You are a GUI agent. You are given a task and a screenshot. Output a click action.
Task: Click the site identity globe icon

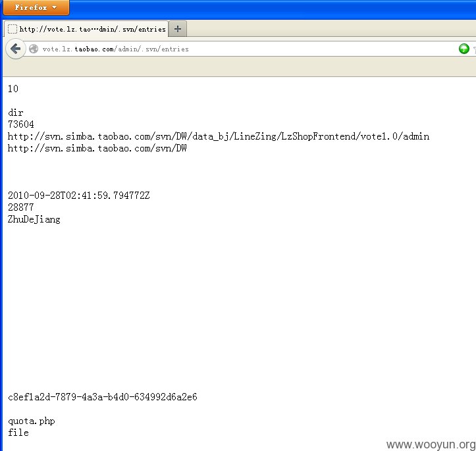(34, 49)
